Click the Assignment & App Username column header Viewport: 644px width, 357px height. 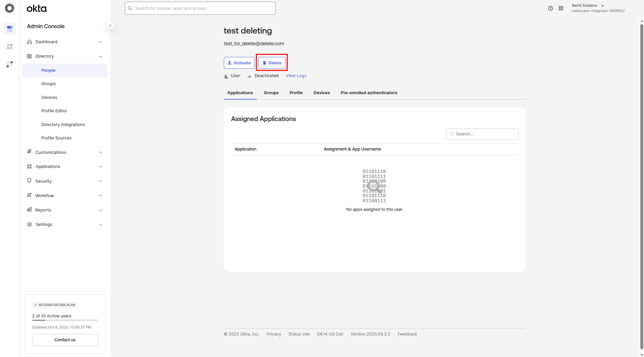(x=352, y=149)
